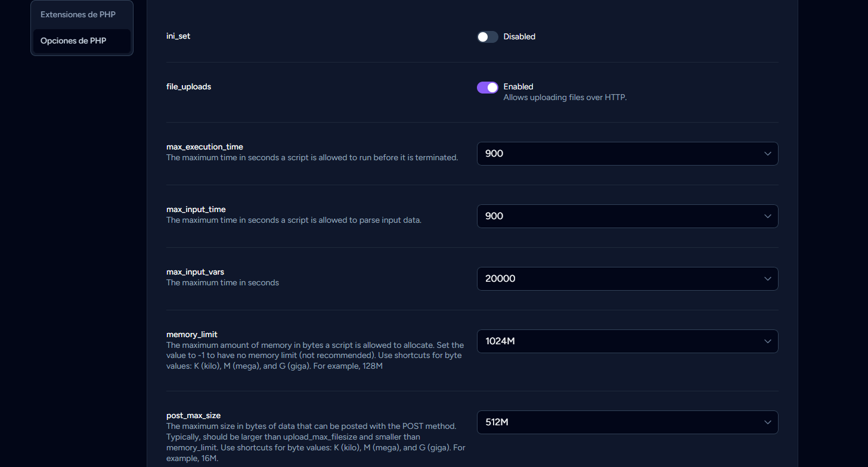Screen dimensions: 868x467
Task: Click the max_input_vars chevron arrow
Action: click(767, 279)
